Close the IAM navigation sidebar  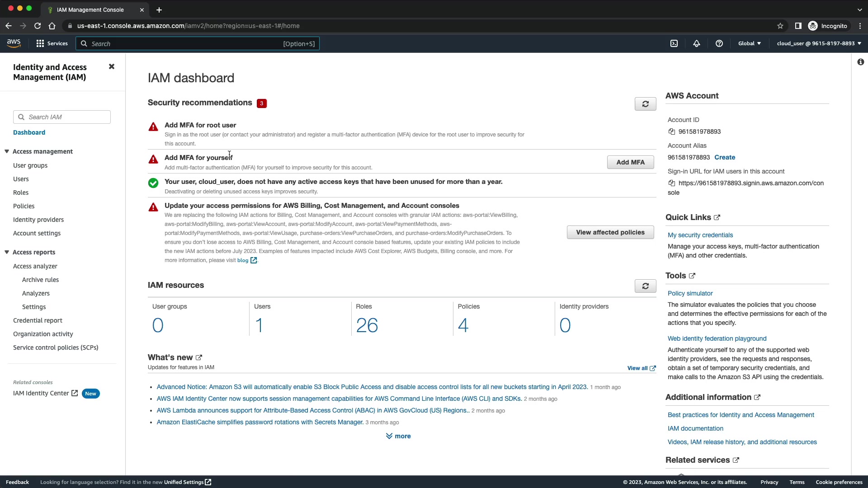pyautogui.click(x=112, y=66)
